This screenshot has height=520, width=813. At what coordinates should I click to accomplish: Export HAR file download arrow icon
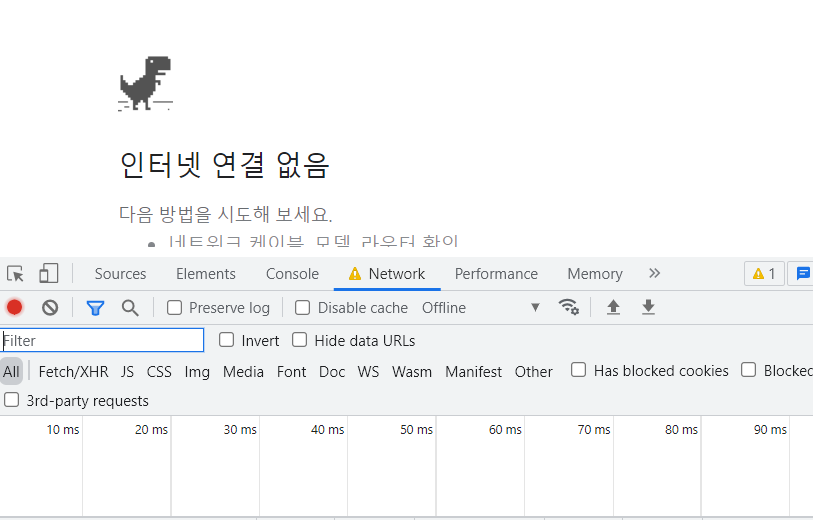click(x=648, y=307)
